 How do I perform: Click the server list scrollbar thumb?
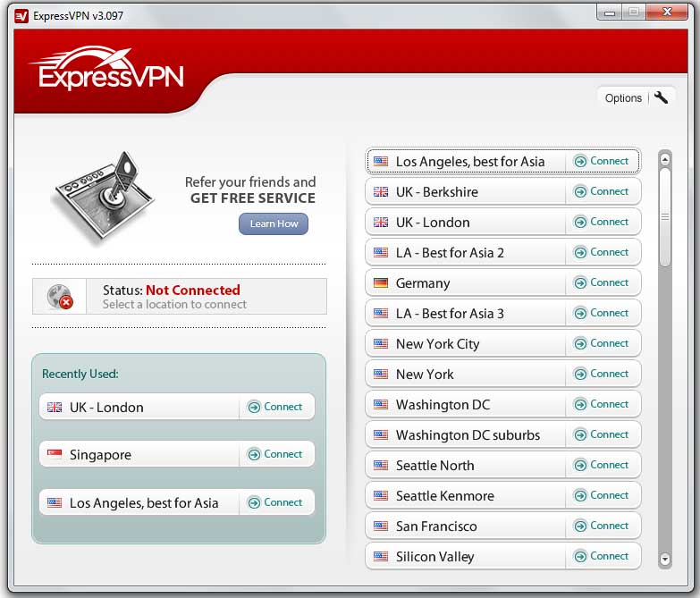pos(664,216)
